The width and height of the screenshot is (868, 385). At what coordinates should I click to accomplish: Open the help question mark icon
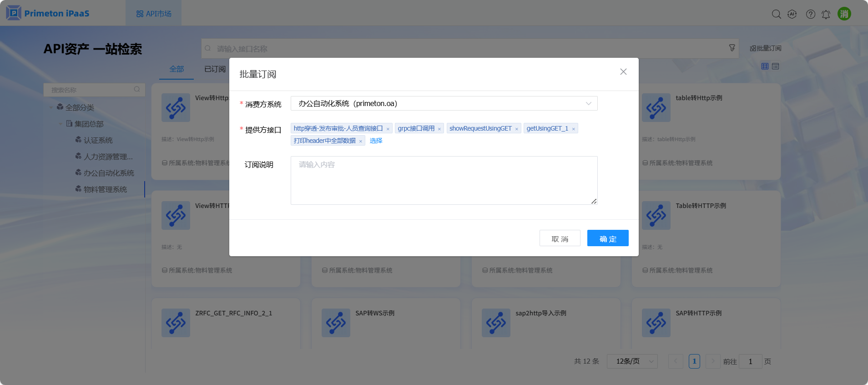tap(810, 14)
